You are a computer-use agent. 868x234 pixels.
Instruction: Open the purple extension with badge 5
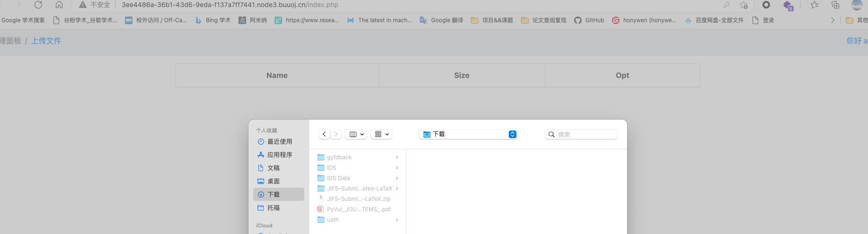(x=788, y=5)
